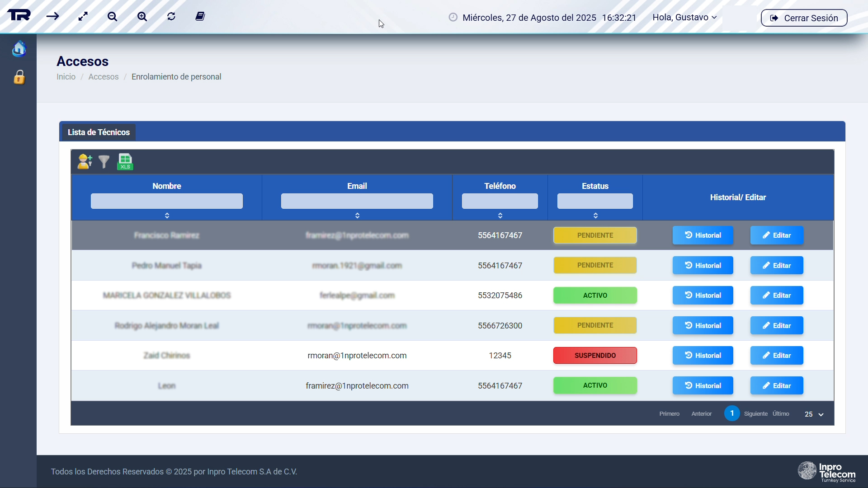The width and height of the screenshot is (868, 488).
Task: Click the ACTIVO badge in the Leon row
Action: (x=595, y=385)
